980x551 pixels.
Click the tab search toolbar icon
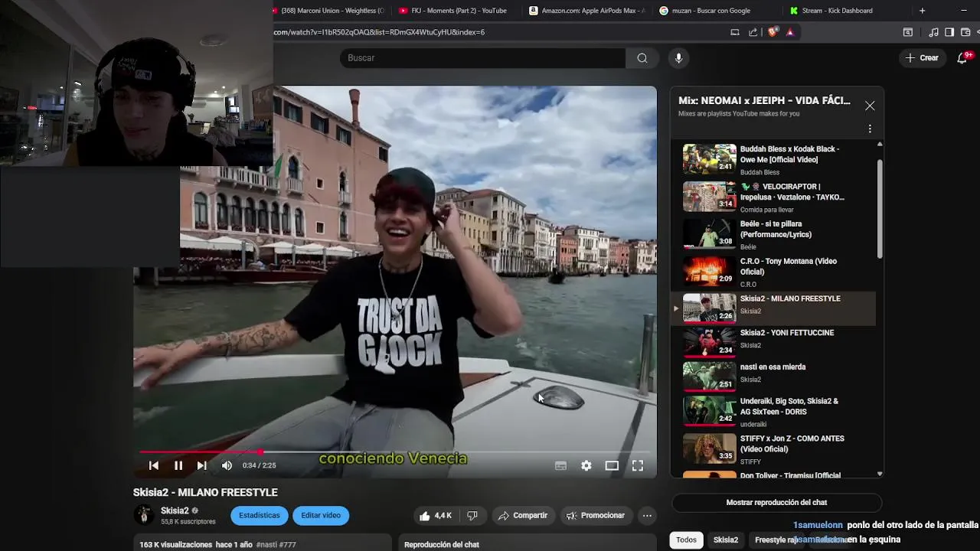908,32
